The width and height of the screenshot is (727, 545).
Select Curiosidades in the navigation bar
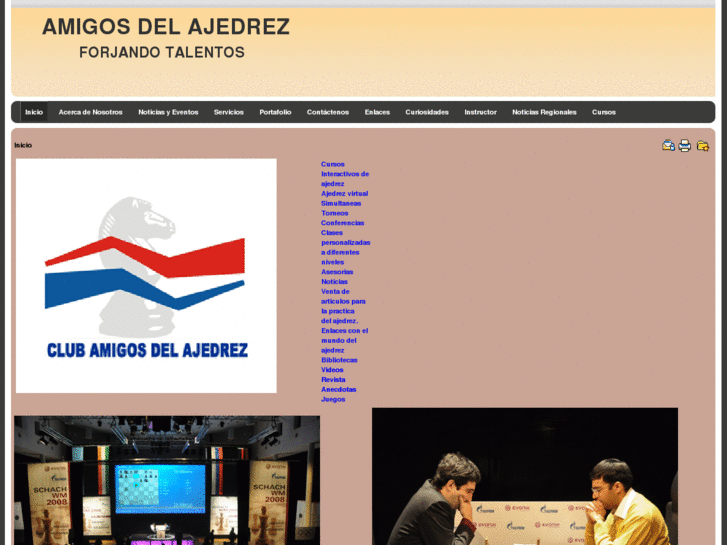[427, 112]
